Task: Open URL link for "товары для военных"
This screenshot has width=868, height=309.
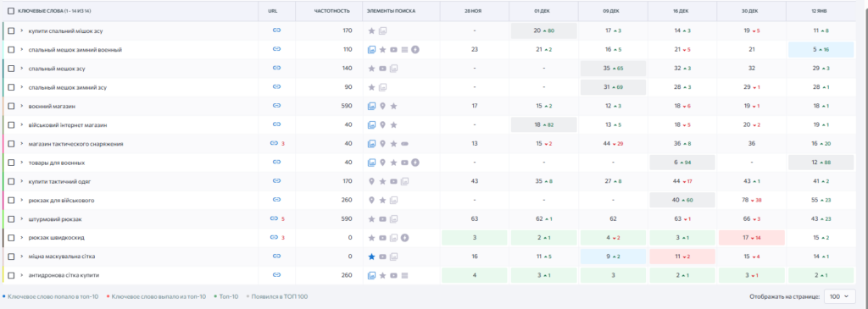Action: point(277,162)
